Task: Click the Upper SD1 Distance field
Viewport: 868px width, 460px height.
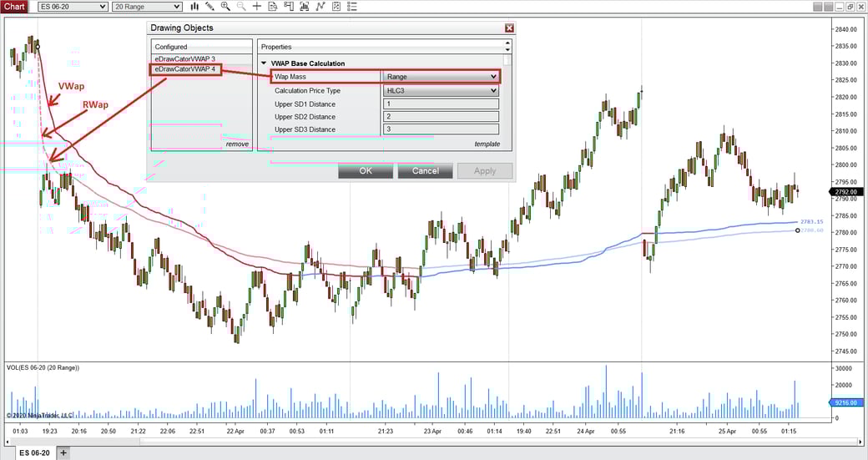Action: [441, 104]
